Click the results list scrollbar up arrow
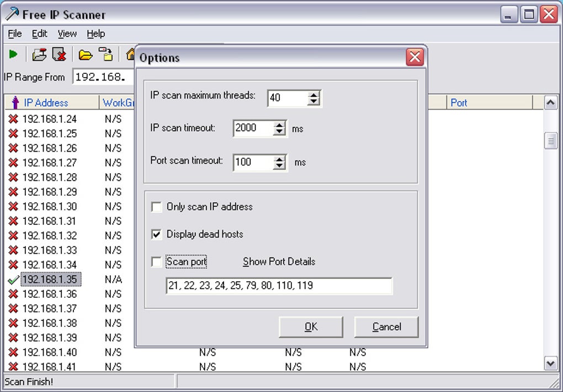Image resolution: width=563 pixels, height=392 pixels. pos(550,103)
